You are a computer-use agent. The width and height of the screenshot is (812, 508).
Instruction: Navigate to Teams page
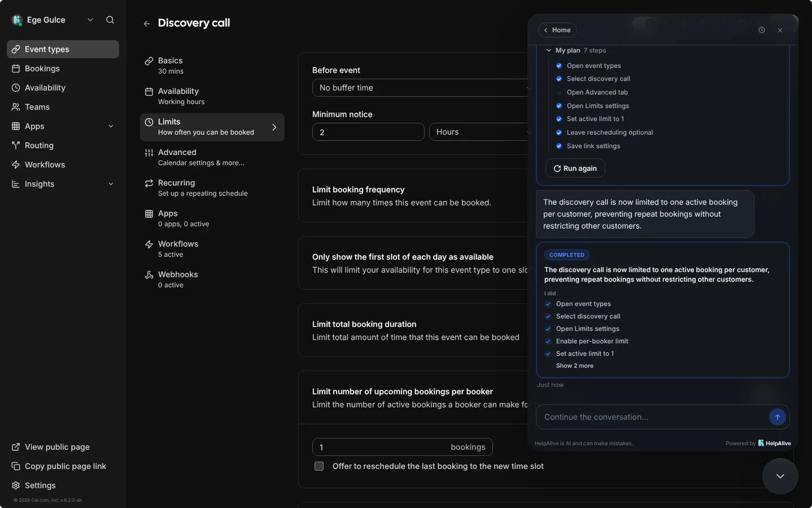point(63,107)
